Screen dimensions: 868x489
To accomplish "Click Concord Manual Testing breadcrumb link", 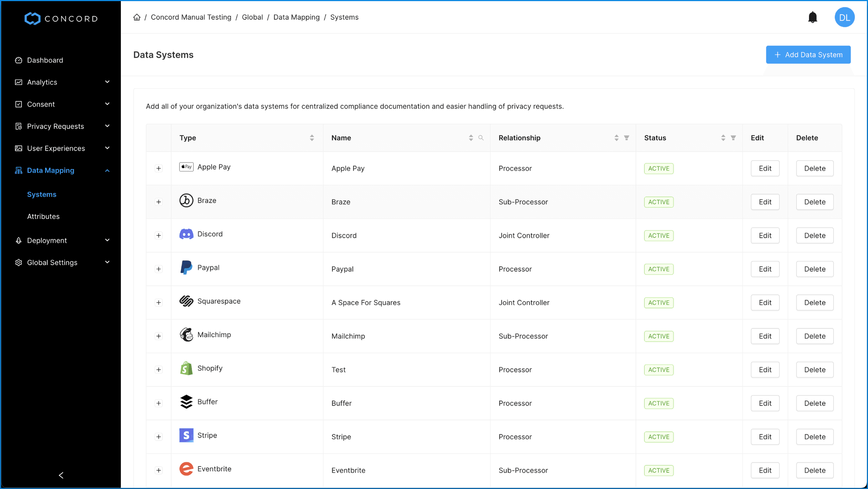I will (191, 17).
